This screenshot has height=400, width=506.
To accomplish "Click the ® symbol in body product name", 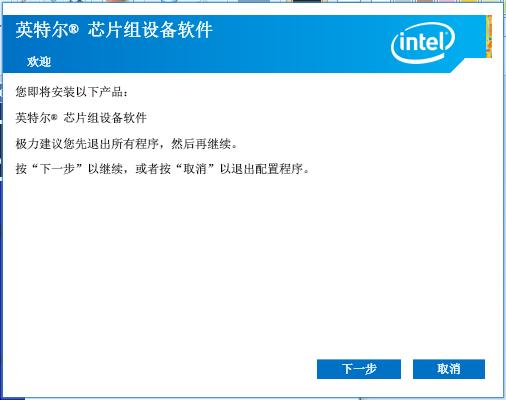I will tap(54, 117).
